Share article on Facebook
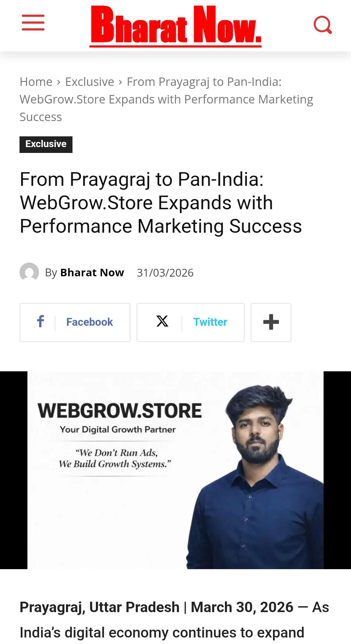This screenshot has width=351, height=644. (x=75, y=322)
